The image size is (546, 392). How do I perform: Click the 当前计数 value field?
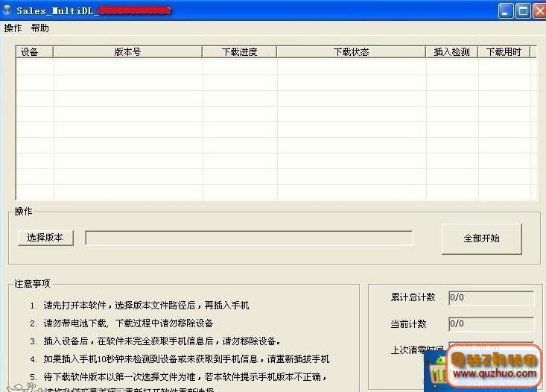click(x=492, y=324)
